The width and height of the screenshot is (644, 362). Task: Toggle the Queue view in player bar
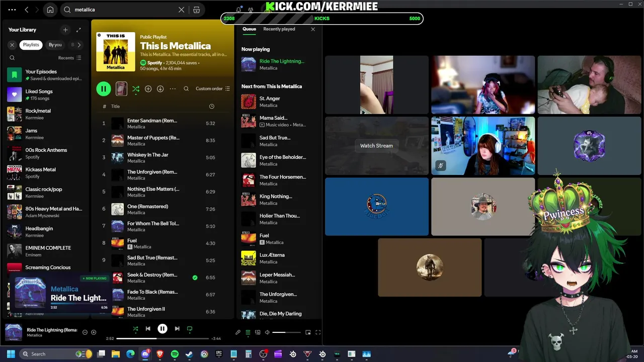click(248, 332)
